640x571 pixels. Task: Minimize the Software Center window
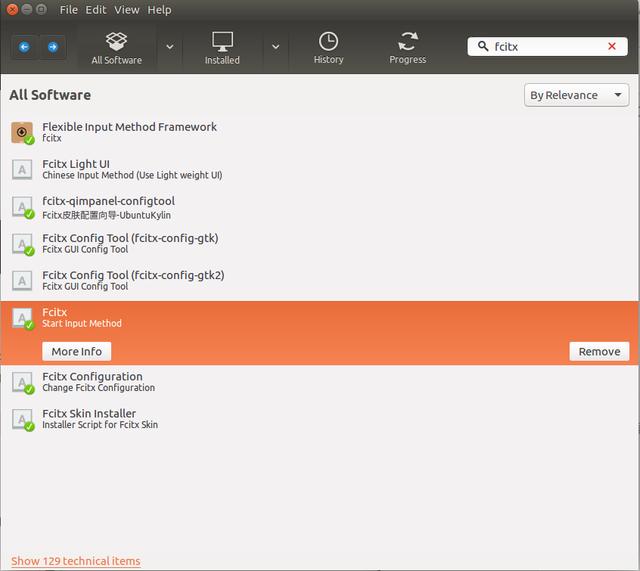[x=27, y=9]
